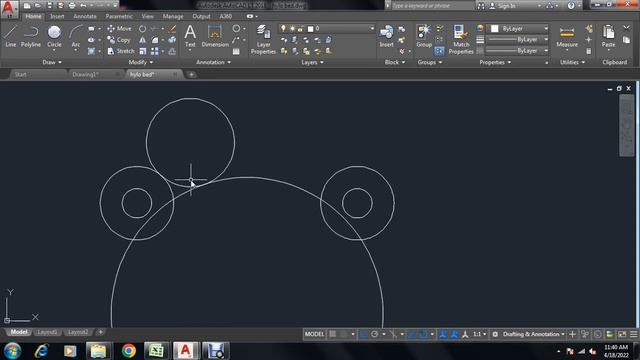Expand the Modify panel

tap(140, 62)
